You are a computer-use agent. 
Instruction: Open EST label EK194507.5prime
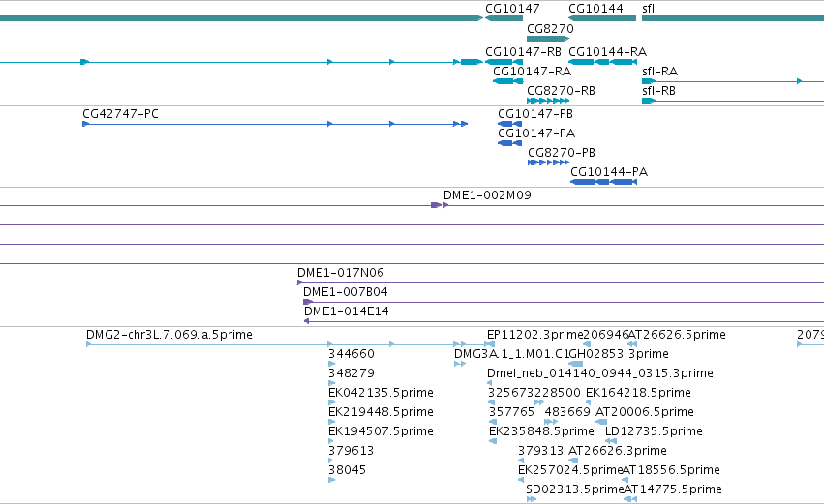(x=381, y=431)
